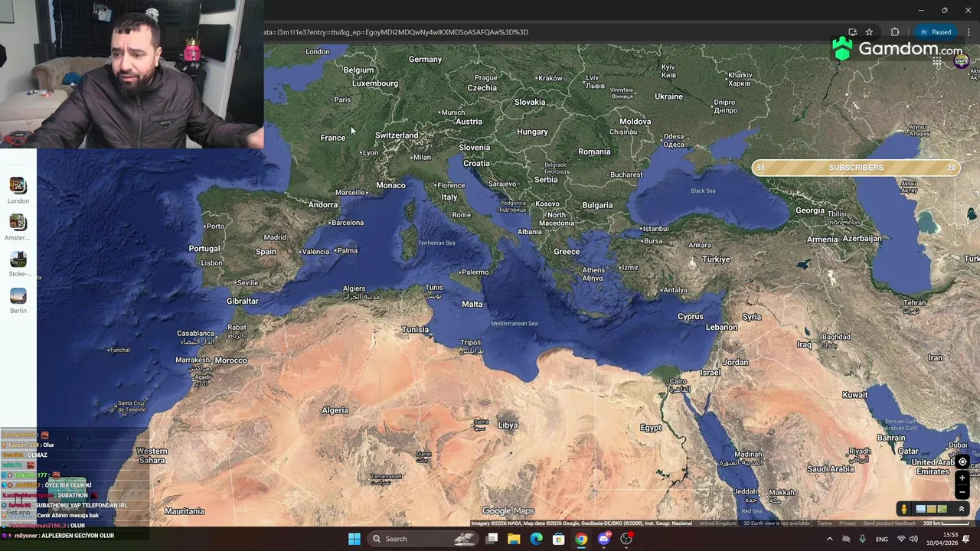
Task: Click the microphone tray icon
Action: tap(862, 539)
